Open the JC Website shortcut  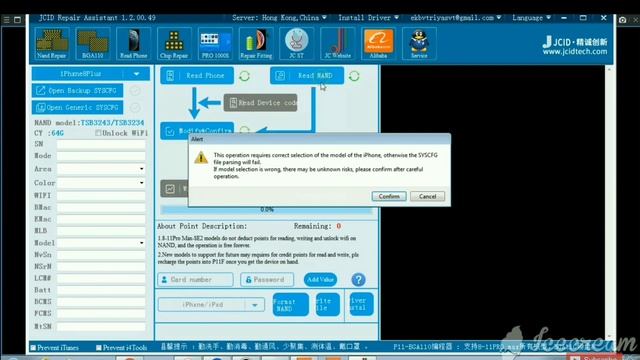pos(338,44)
